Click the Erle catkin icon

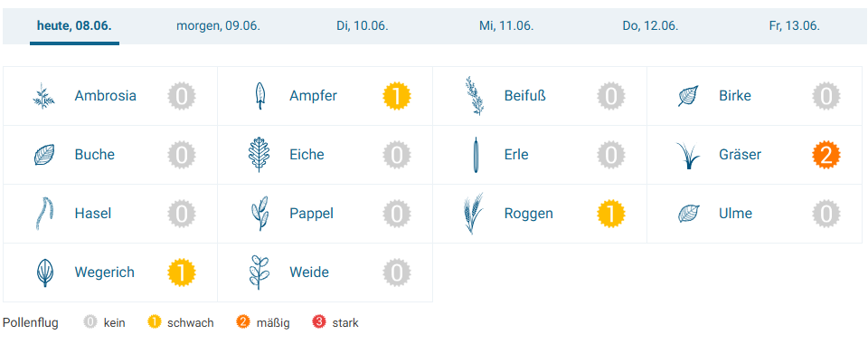pyautogui.click(x=476, y=155)
